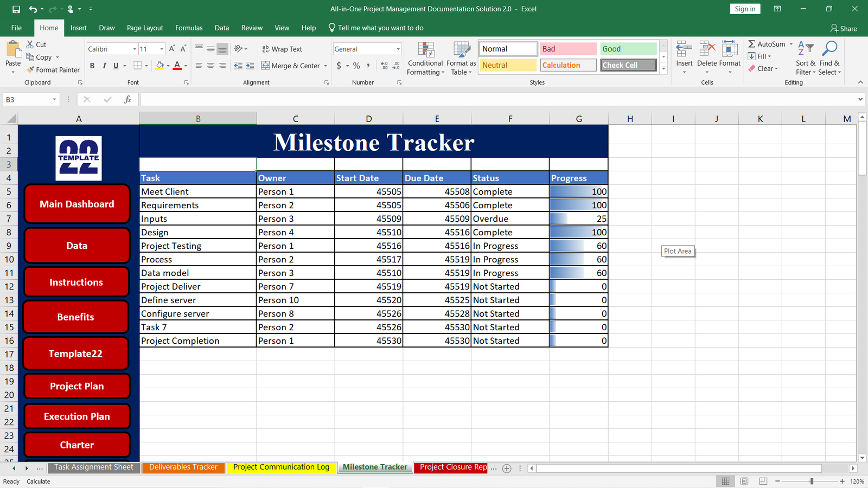868x488 pixels.
Task: Click Increase Decimal icon
Action: [384, 66]
